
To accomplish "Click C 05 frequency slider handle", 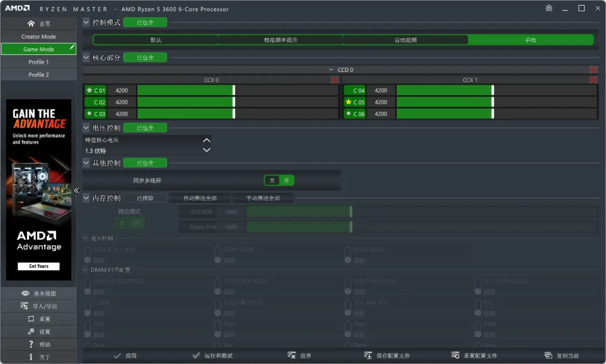I will [x=493, y=102].
